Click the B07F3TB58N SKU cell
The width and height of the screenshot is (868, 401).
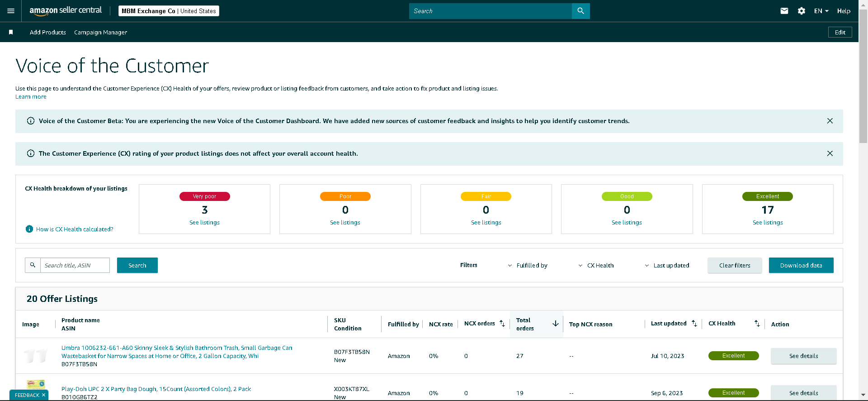(x=352, y=352)
